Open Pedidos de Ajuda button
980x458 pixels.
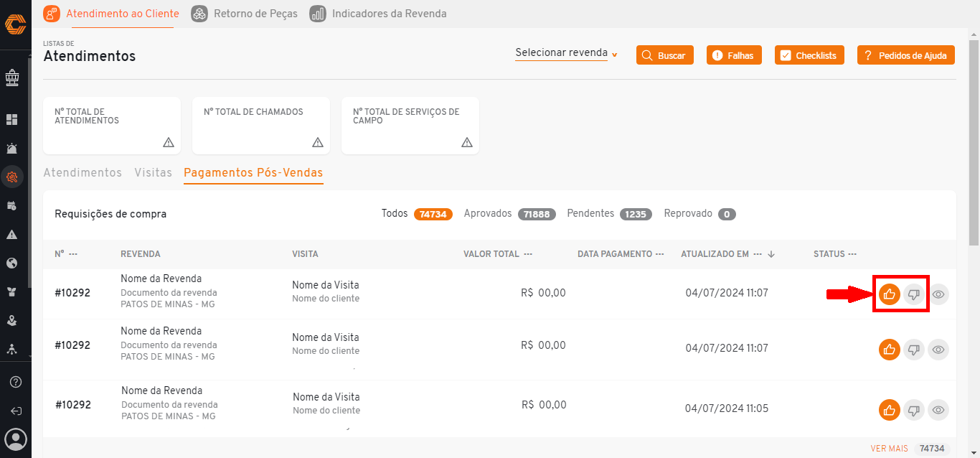pyautogui.click(x=906, y=55)
